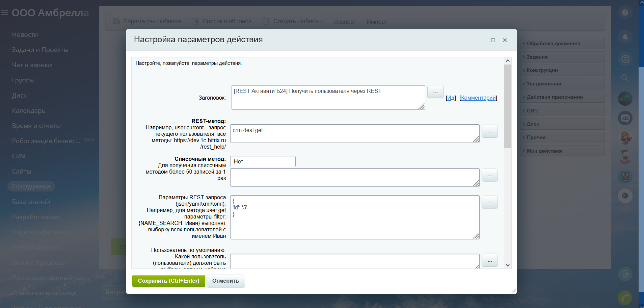Maximize the Настройка параметров действия dialog

point(493,40)
